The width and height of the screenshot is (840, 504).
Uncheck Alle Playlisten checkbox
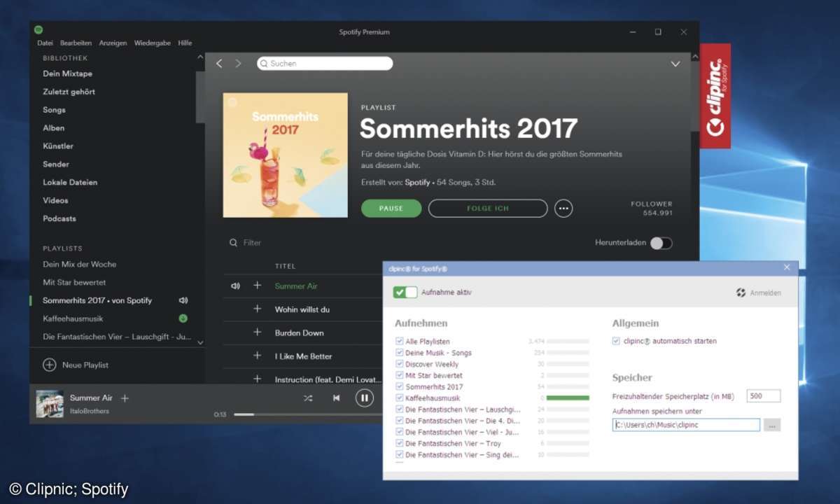[x=400, y=342]
